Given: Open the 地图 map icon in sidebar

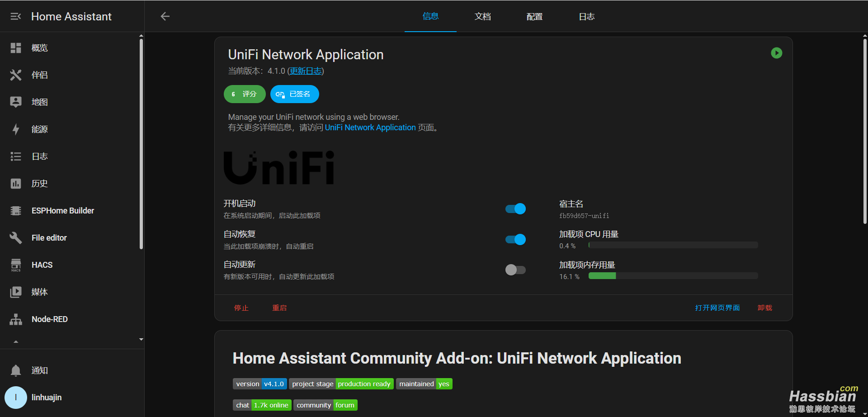Looking at the screenshot, I should coord(16,102).
